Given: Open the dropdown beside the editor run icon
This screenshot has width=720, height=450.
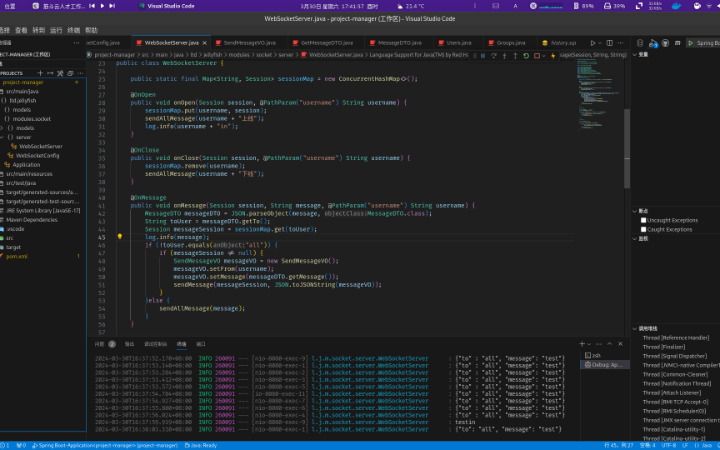Looking at the screenshot, I should pyautogui.click(x=600, y=43).
